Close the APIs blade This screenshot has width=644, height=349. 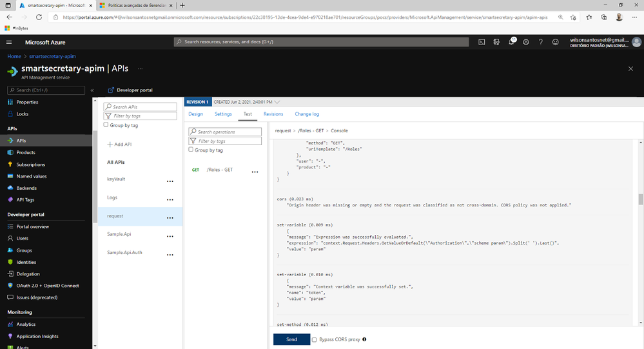[630, 68]
